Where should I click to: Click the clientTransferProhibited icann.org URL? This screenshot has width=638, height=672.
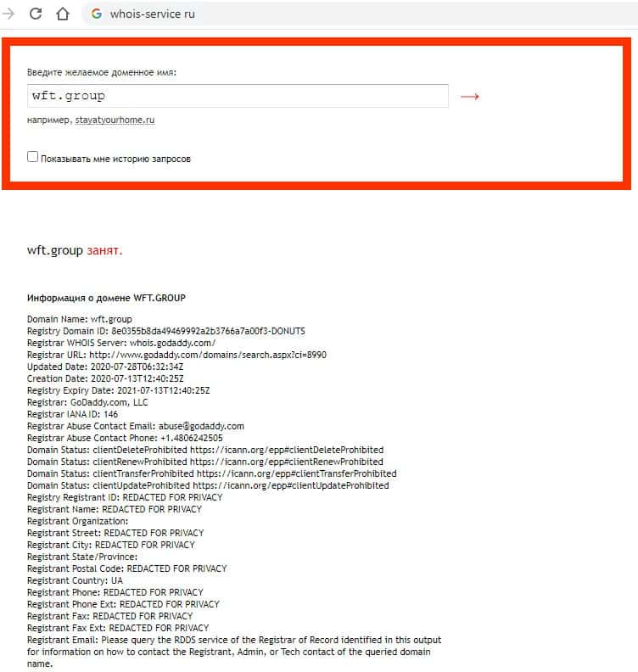[x=296, y=473]
